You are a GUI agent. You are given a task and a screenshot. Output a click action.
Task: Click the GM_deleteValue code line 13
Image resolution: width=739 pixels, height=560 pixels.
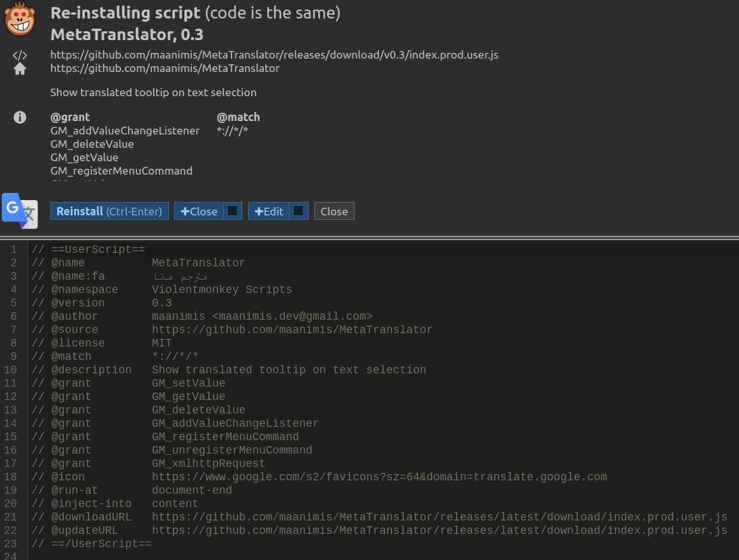(138, 410)
